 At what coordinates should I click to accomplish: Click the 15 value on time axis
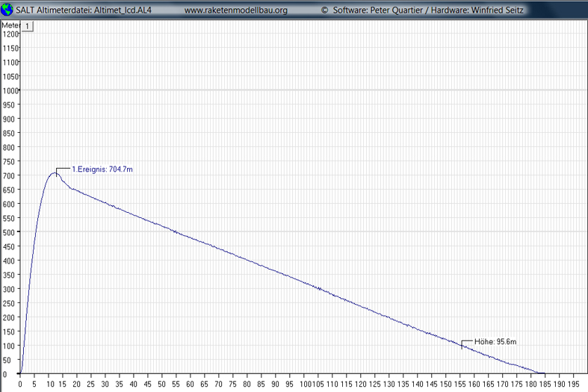point(62,384)
